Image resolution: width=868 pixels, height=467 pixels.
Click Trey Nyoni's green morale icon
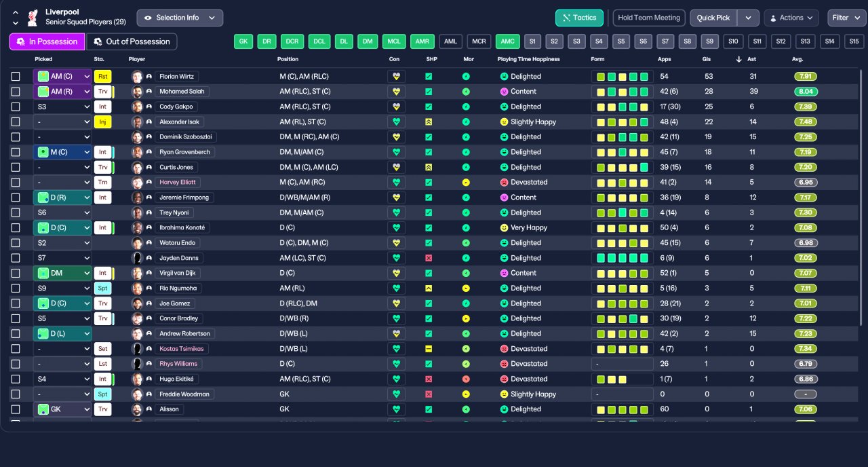tap(466, 212)
